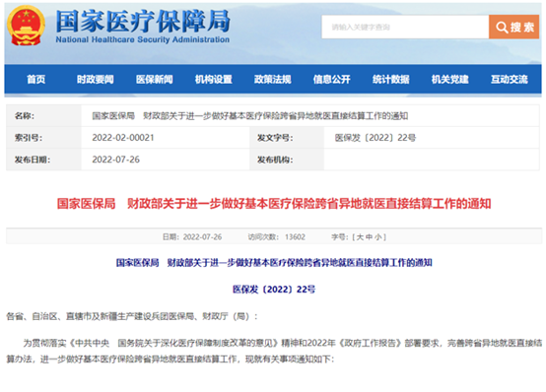This screenshot has width=546, height=392.
Task: Click the paragraph beginning 为贯彻落实
Action: point(274,351)
